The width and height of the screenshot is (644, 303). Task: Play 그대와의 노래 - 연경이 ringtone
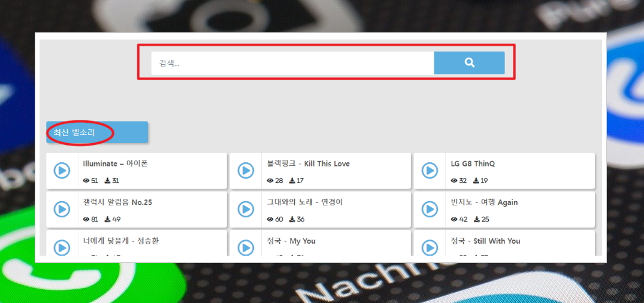coord(246,209)
